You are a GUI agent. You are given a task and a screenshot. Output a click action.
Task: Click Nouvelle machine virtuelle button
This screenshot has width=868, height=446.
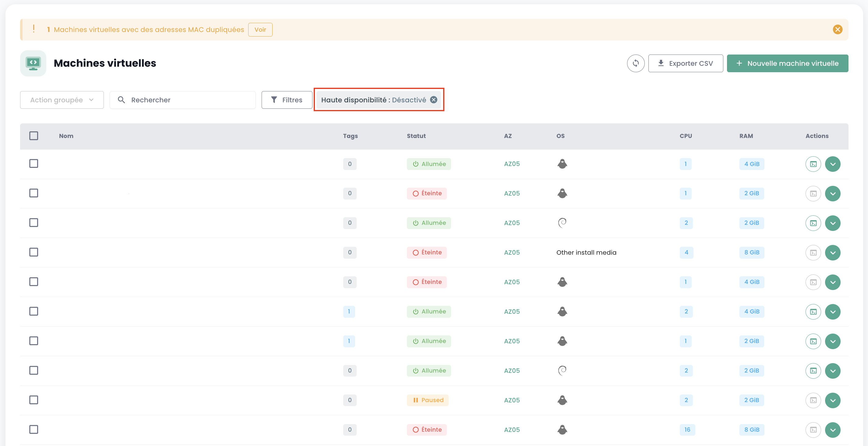787,63
